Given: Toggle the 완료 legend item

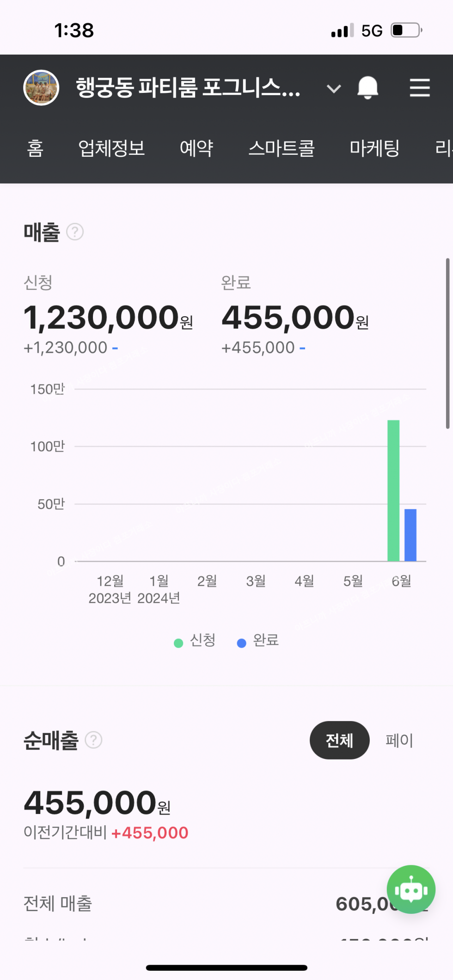Looking at the screenshot, I should (258, 641).
